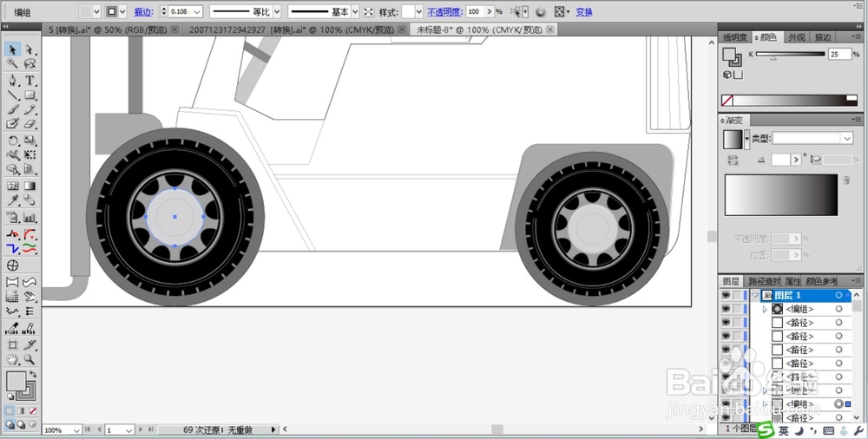Image resolution: width=868 pixels, height=439 pixels.
Task: Toggle visibility of the first <路径> sublayer
Action: 726,323
